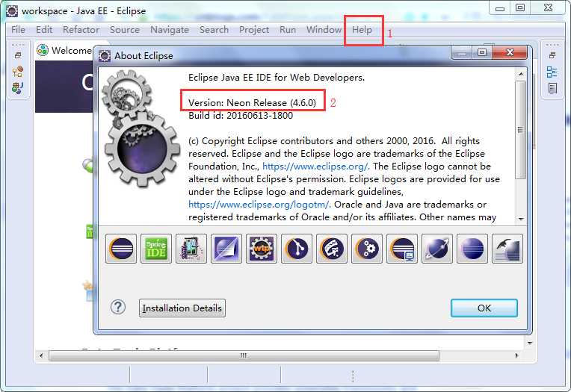Open the third icon in left sidebar
Screen dimensions: 571x392
[17, 87]
